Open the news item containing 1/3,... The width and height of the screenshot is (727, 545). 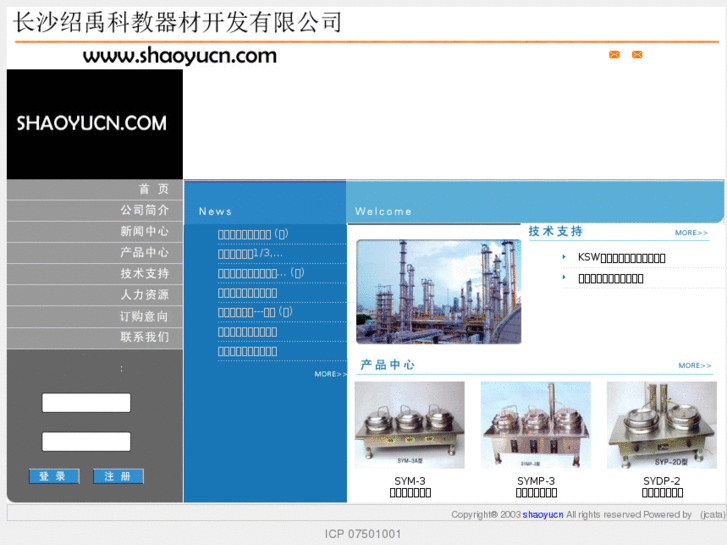point(250,254)
